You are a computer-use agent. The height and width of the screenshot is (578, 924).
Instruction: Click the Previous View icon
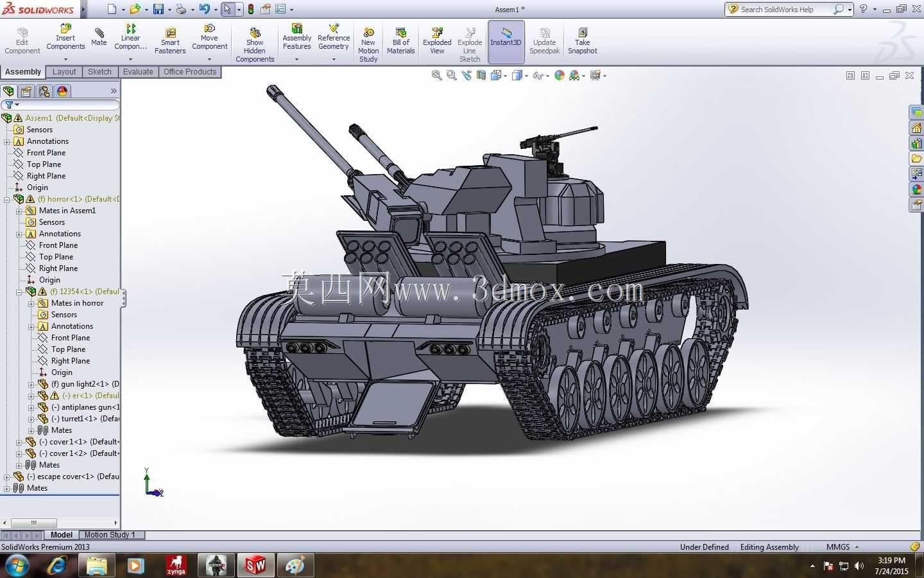(x=466, y=75)
